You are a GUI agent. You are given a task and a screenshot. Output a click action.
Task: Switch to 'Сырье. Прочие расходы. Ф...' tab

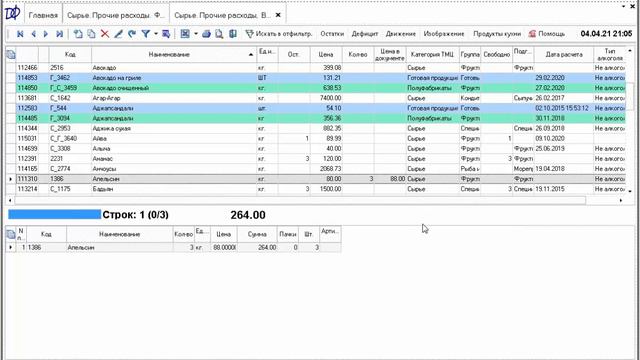tap(116, 15)
